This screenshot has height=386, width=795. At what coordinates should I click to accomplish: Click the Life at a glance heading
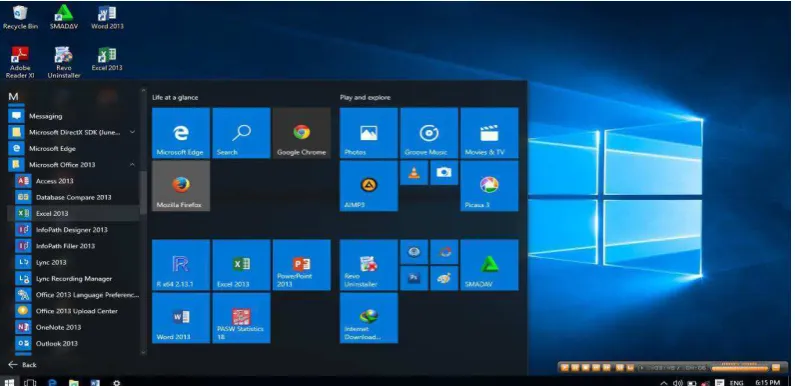coord(175,97)
